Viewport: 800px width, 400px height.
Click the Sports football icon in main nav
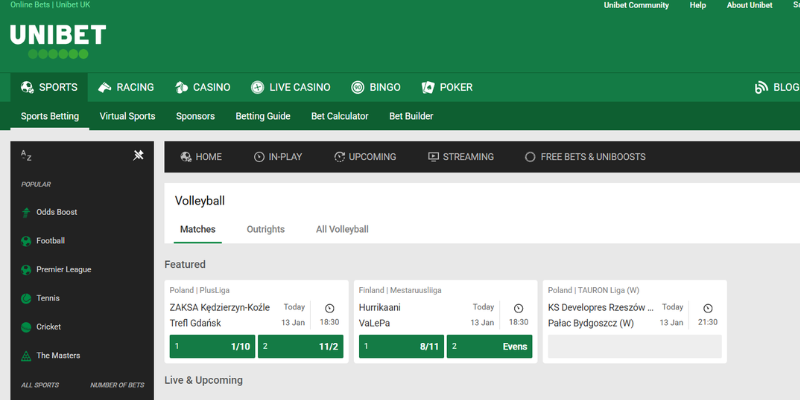pyautogui.click(x=27, y=87)
